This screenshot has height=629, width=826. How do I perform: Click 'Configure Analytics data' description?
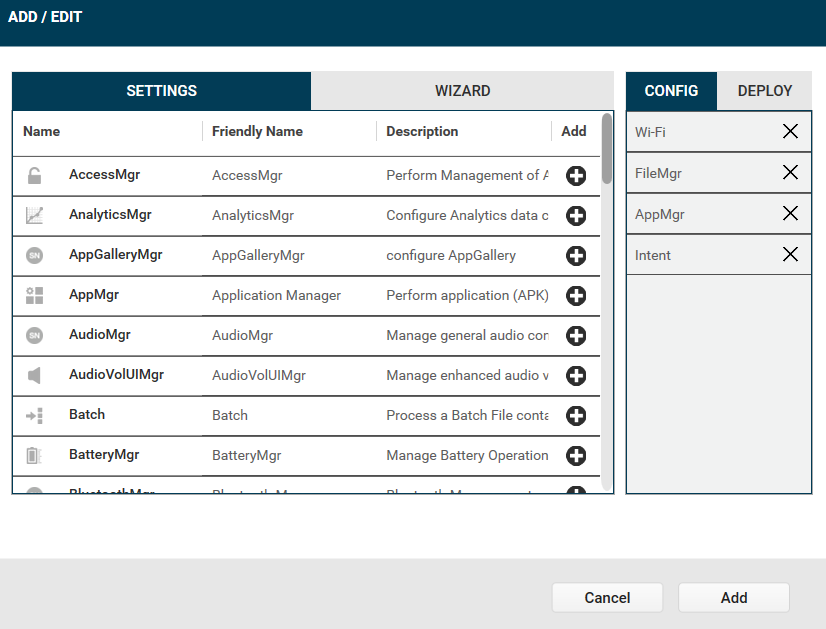[467, 215]
